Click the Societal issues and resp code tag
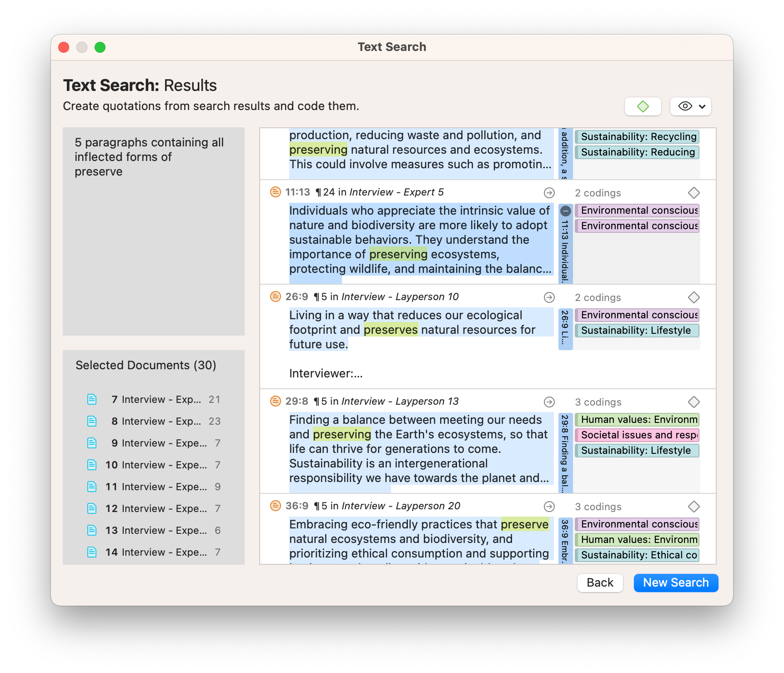784x673 pixels. click(637, 435)
